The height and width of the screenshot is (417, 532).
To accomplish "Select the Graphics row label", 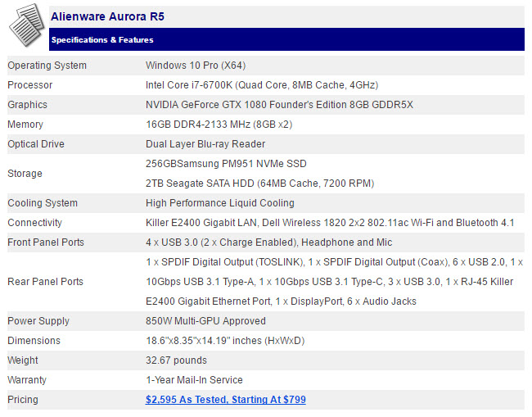I will tap(27, 105).
